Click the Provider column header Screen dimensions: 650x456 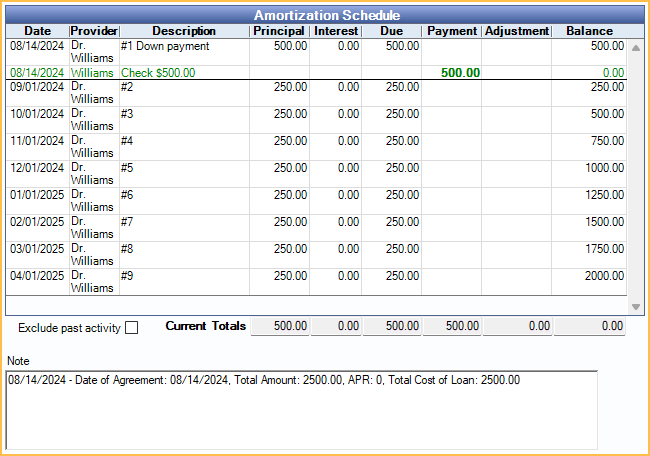pos(94,31)
